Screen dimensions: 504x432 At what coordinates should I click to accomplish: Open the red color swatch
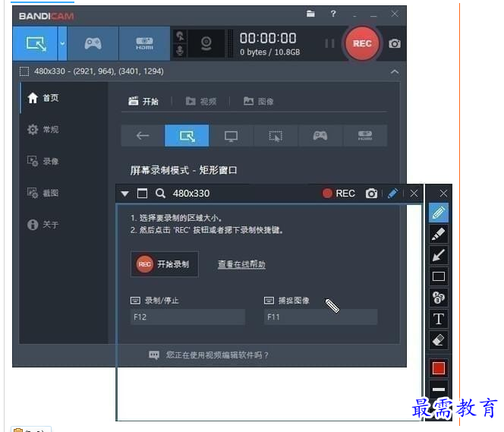439,368
